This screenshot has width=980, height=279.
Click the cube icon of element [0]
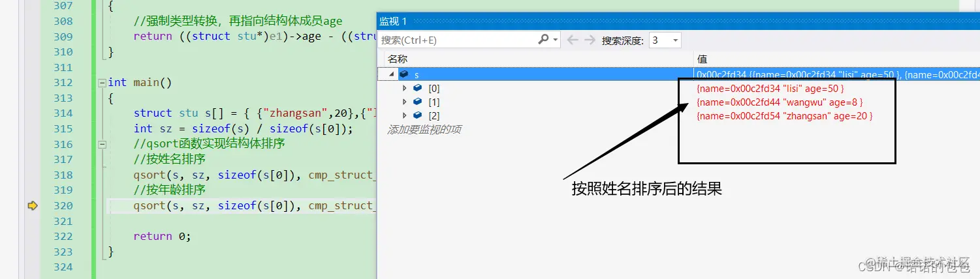click(x=418, y=88)
